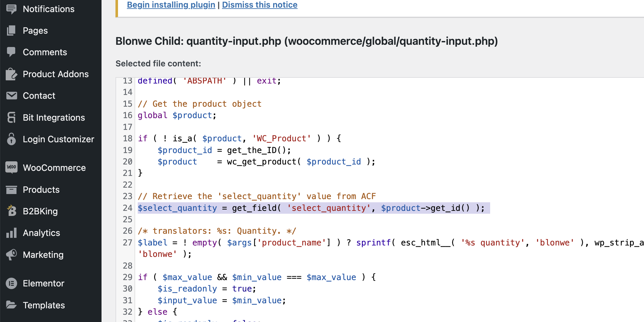
Task: Click the Analytics bar chart icon
Action: [11, 233]
